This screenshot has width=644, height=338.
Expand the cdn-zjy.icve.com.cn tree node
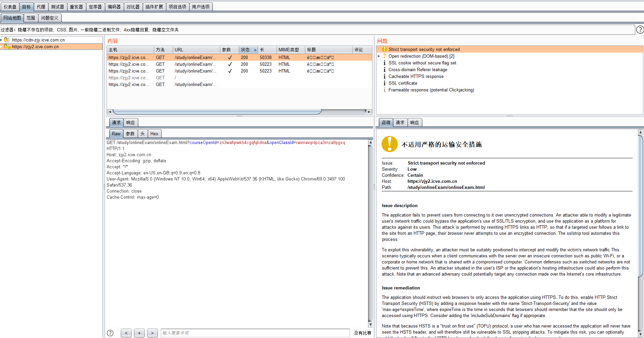1,40
